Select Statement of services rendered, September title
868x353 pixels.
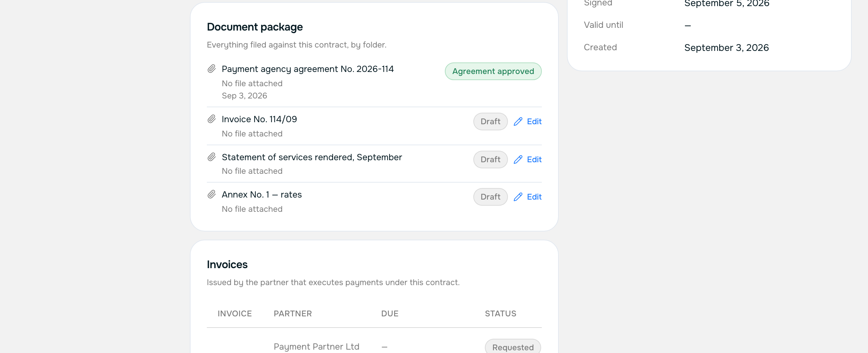pyautogui.click(x=312, y=157)
